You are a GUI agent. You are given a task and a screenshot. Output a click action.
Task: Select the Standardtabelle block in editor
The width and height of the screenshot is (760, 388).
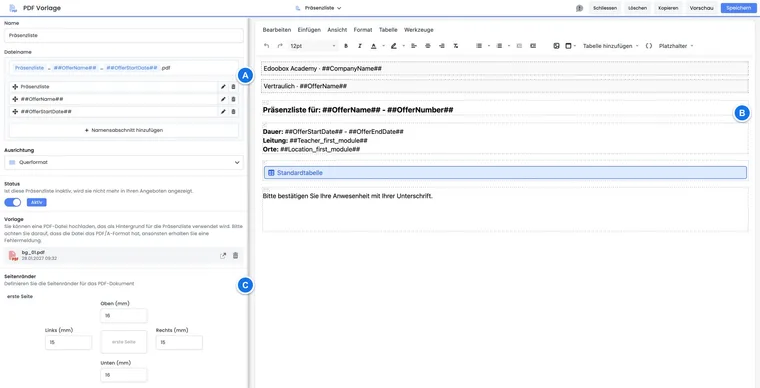(x=506, y=172)
